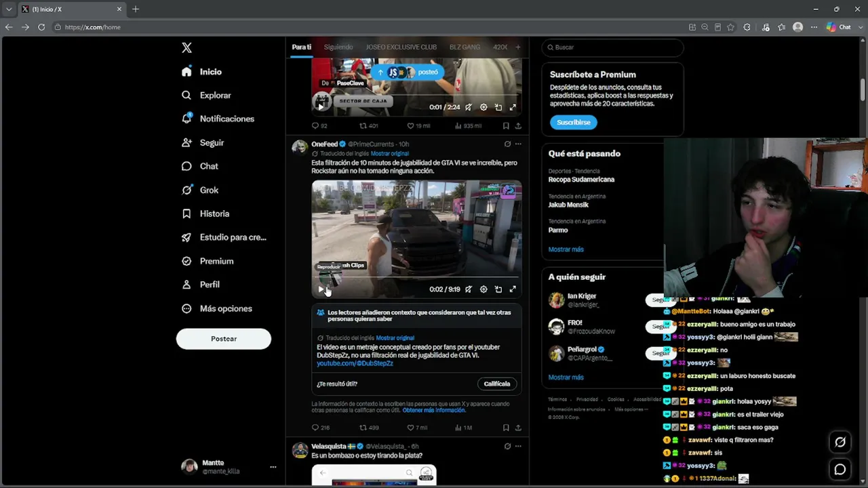
Task: Open the browser tab list chevron
Action: [x=8, y=9]
